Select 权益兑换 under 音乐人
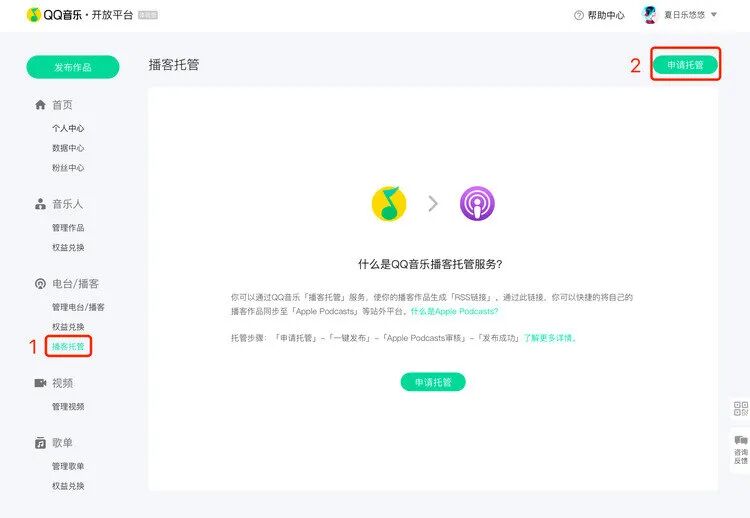This screenshot has width=750, height=518. [x=68, y=247]
